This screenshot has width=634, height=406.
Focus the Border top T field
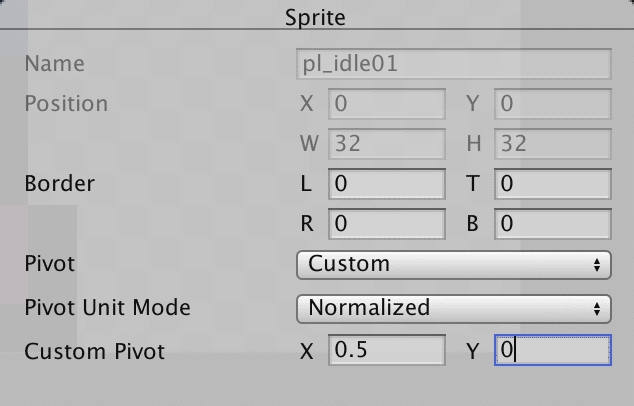pyautogui.click(x=552, y=184)
